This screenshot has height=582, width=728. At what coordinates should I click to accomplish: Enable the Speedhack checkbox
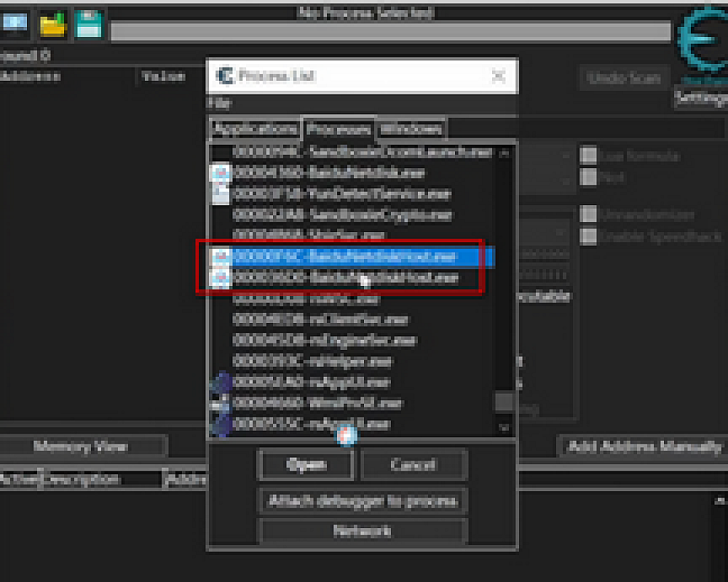587,236
